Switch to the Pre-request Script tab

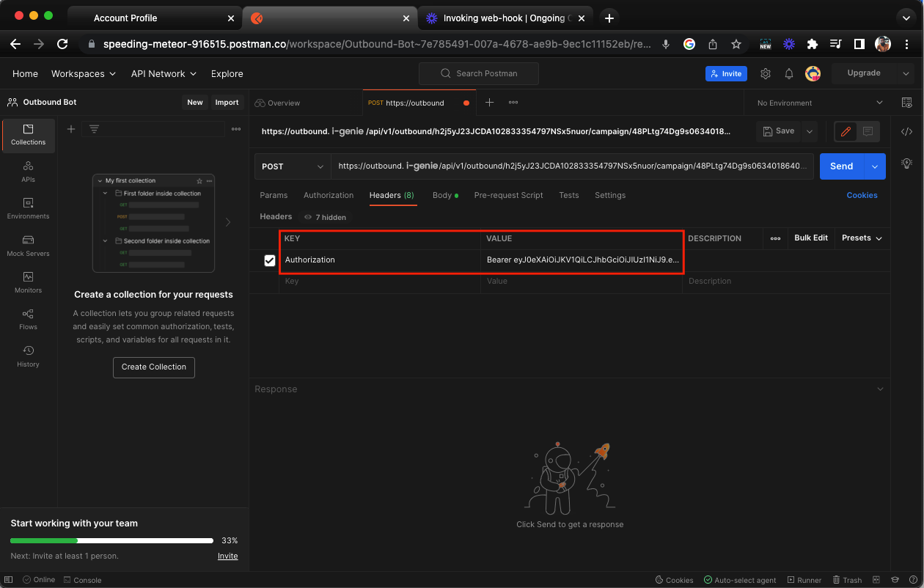click(508, 195)
